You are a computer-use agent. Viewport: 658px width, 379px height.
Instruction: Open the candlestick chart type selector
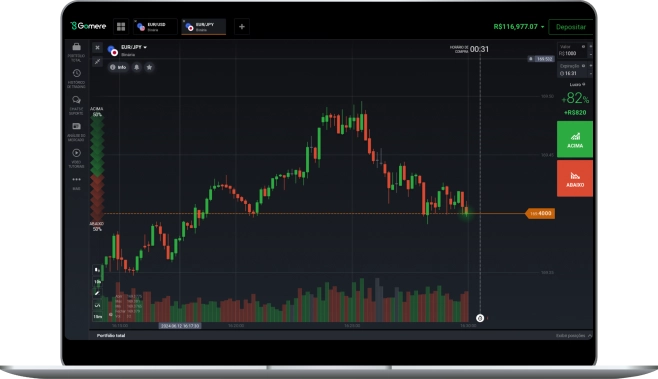(x=97, y=270)
